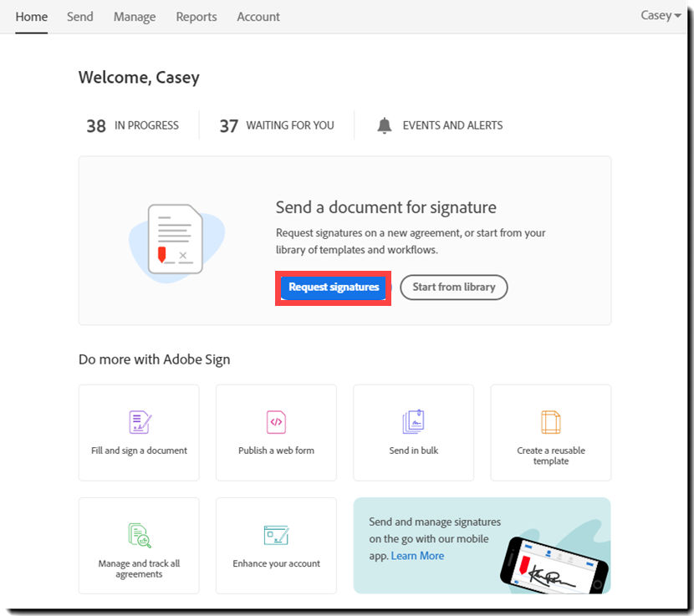Open the Learn More link
Image resolution: width=694 pixels, height=616 pixels.
tap(417, 555)
